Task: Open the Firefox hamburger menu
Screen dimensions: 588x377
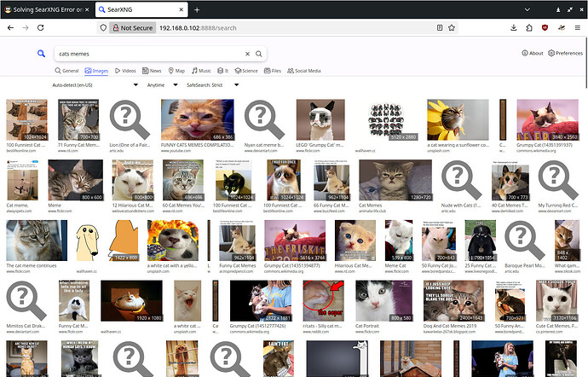Action: tap(575, 27)
